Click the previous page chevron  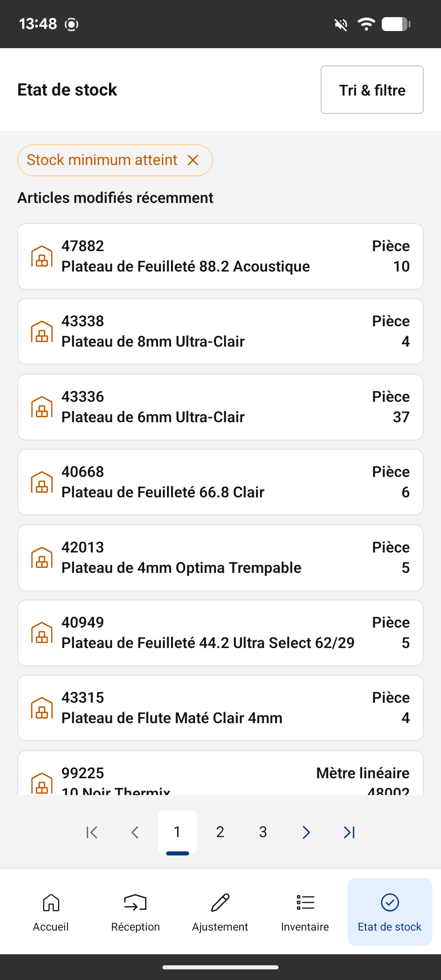click(x=135, y=832)
